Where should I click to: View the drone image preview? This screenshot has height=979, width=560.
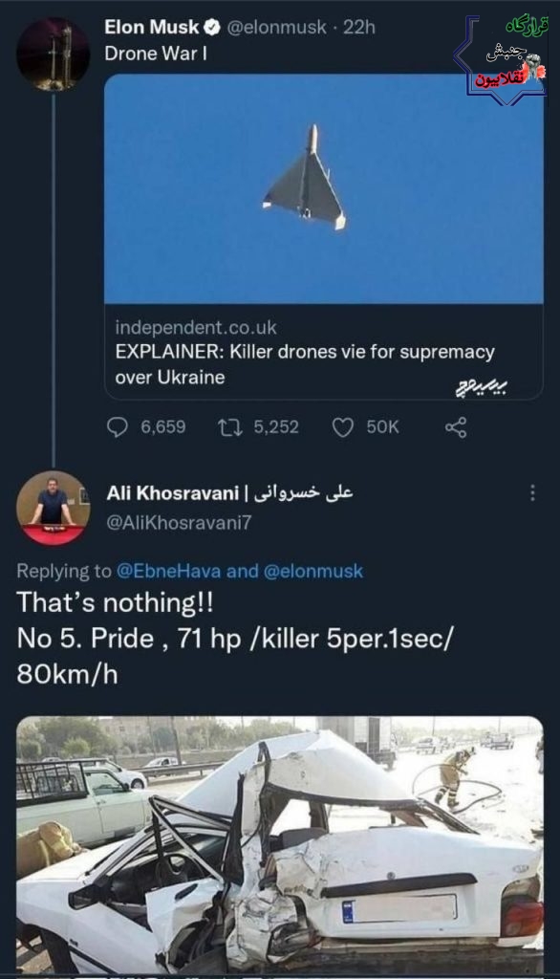pos(323,188)
